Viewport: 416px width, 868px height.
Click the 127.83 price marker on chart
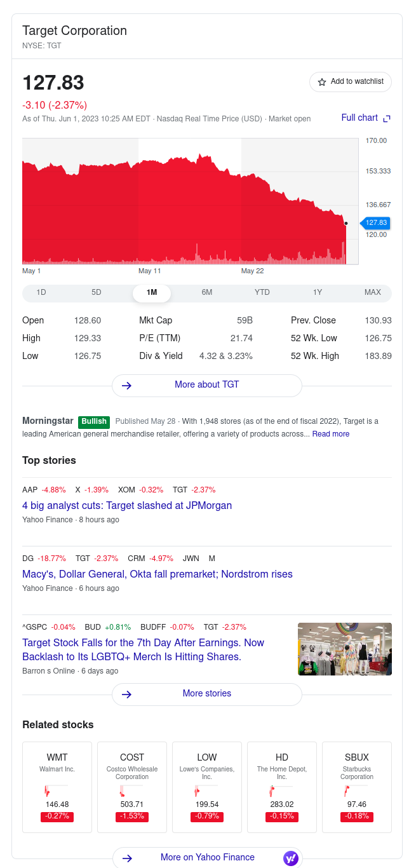(x=376, y=223)
